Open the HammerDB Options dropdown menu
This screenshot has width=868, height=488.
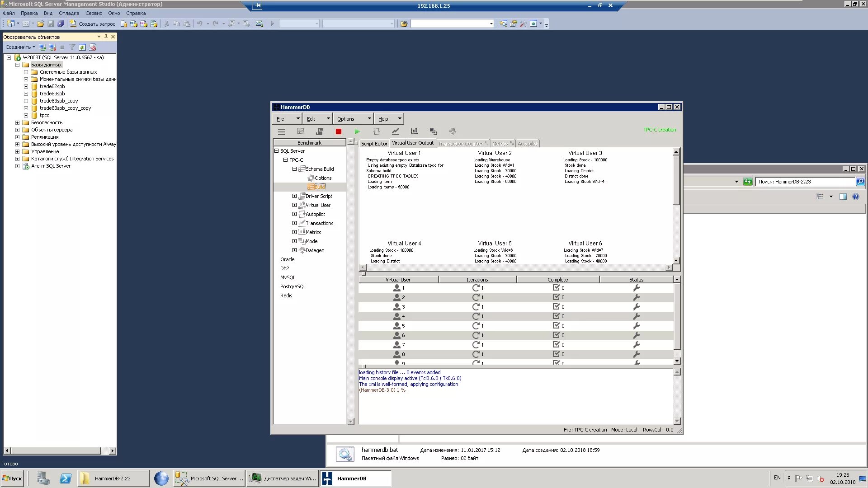coord(354,119)
